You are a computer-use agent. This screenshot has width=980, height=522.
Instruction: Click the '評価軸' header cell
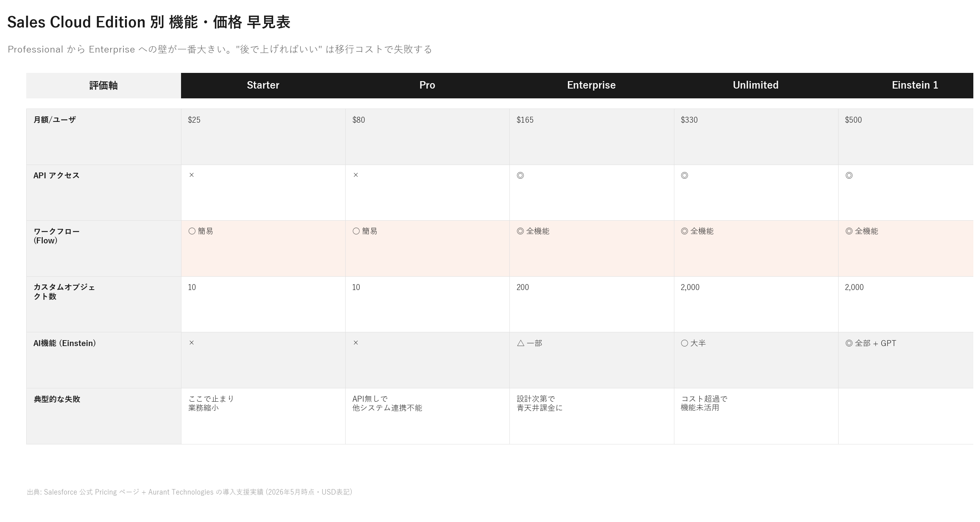103,85
